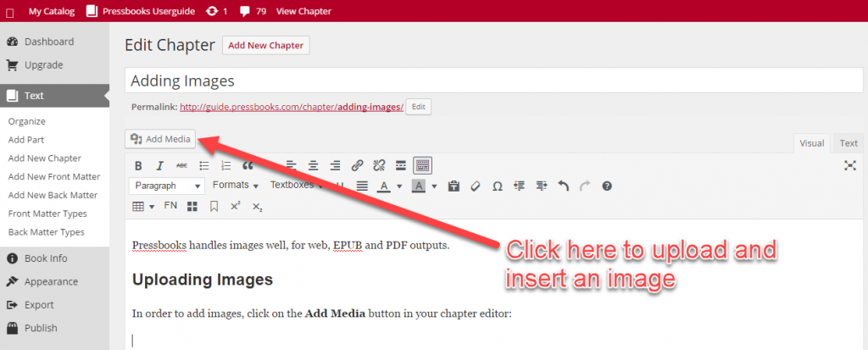Open the adding-images permalink URL

click(x=292, y=108)
